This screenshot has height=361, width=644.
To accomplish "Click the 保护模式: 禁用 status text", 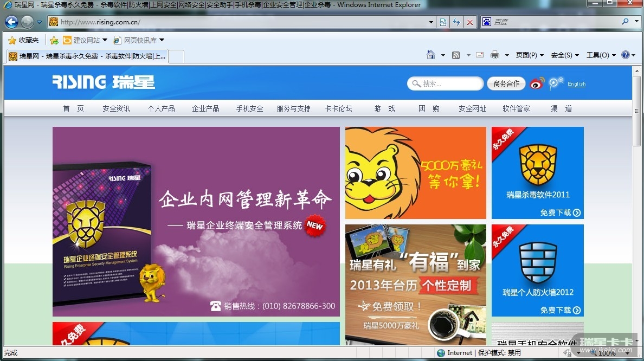I will [499, 353].
